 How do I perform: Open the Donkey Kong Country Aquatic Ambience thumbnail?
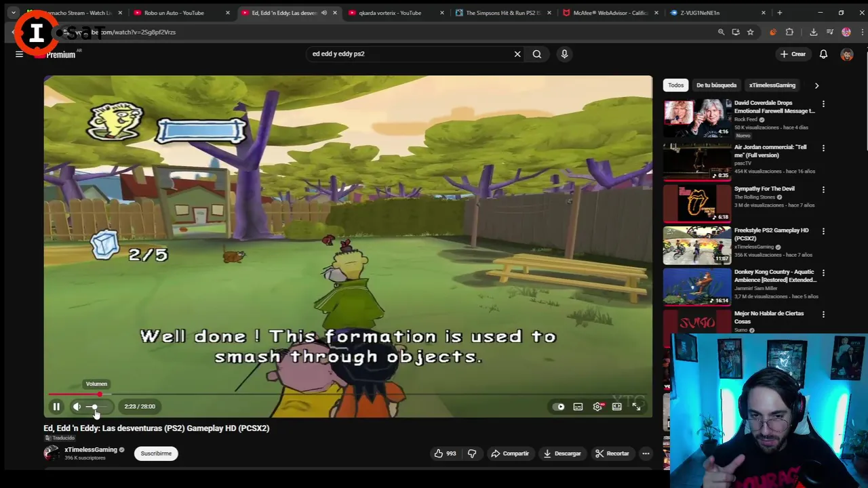coord(697,287)
